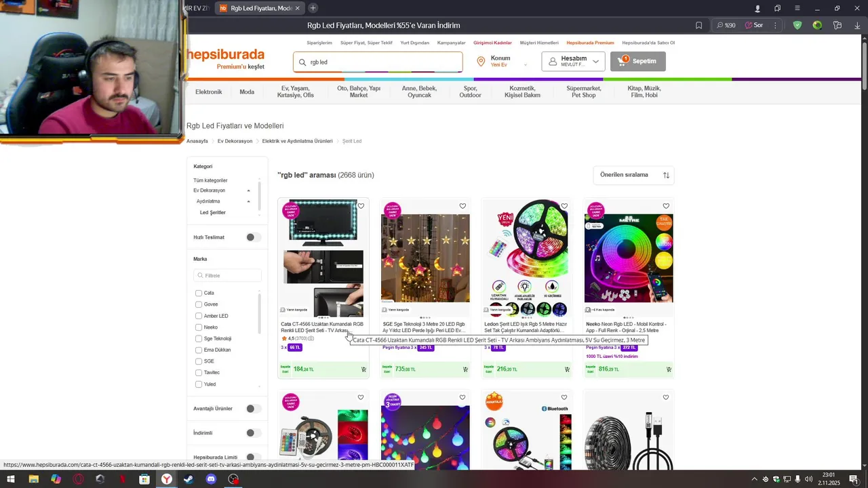This screenshot has width=868, height=488.
Task: Open Kitap, Müzik, Film, Hobi menu
Action: pyautogui.click(x=644, y=91)
